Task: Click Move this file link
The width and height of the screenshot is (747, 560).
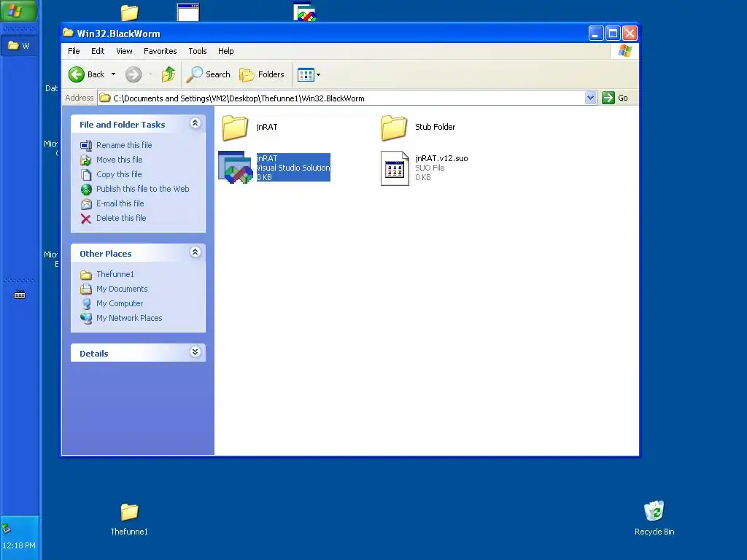Action: point(119,160)
